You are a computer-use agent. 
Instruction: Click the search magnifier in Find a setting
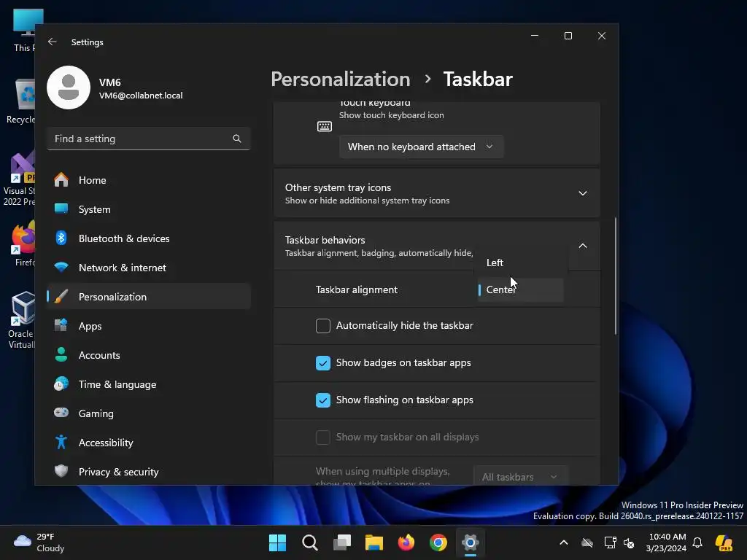coord(237,139)
